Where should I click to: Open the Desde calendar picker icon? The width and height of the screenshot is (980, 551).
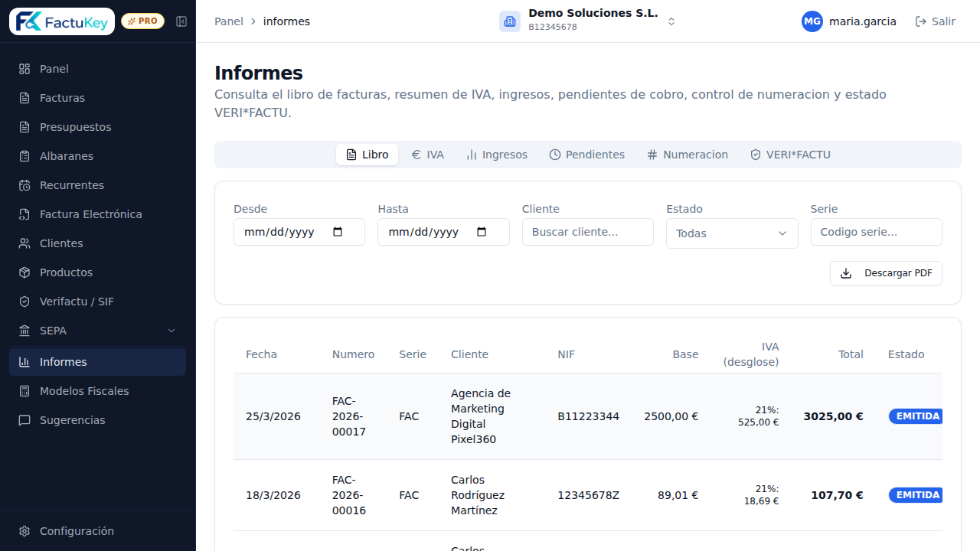coord(338,232)
